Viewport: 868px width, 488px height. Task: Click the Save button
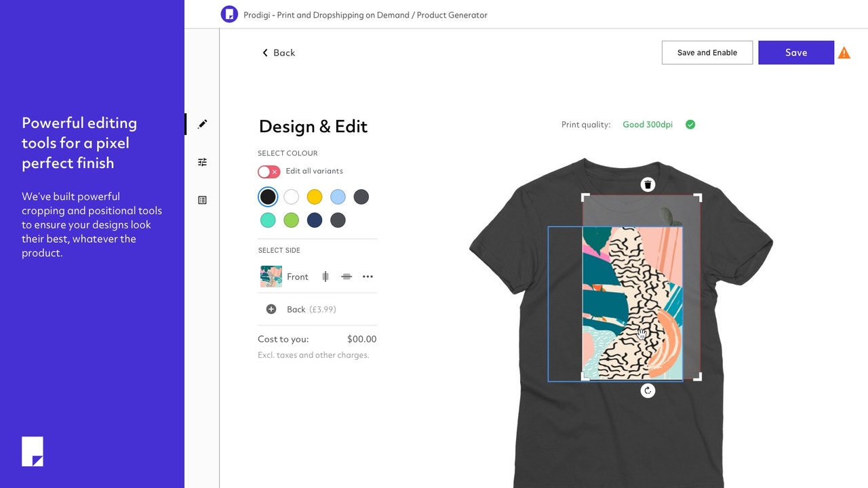[796, 52]
